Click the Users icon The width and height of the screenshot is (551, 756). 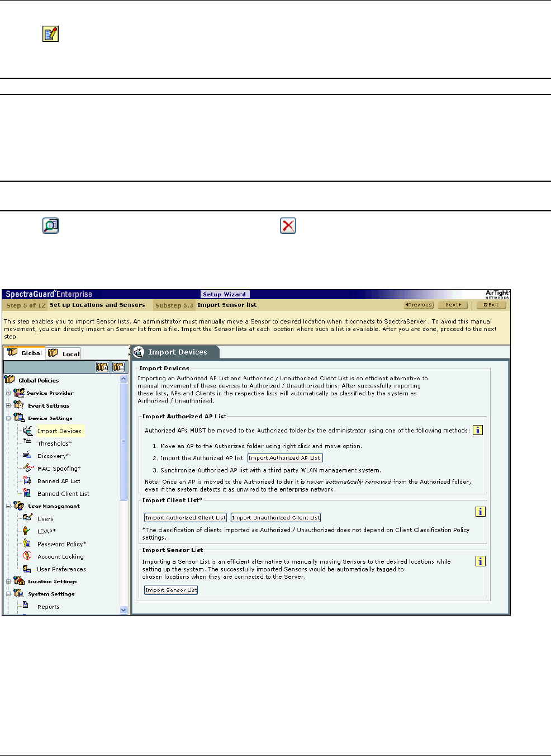[x=27, y=518]
